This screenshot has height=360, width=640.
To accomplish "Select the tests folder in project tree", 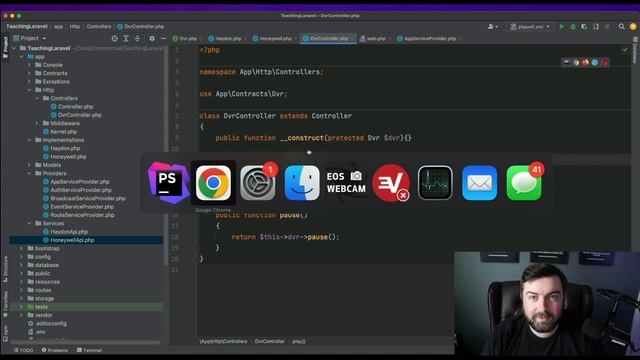I will (87, 307).
